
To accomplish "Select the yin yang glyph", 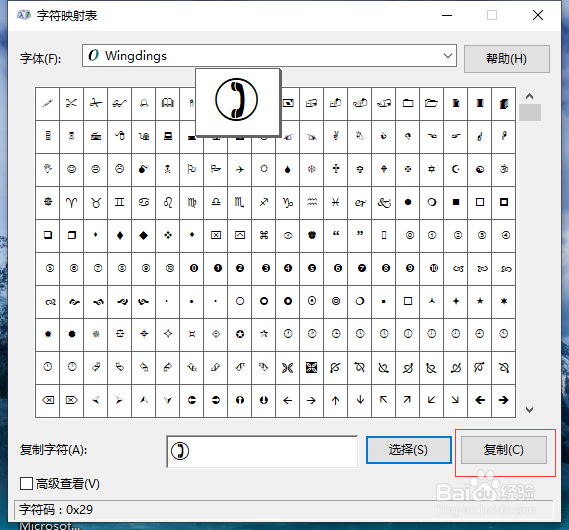I will click(480, 170).
